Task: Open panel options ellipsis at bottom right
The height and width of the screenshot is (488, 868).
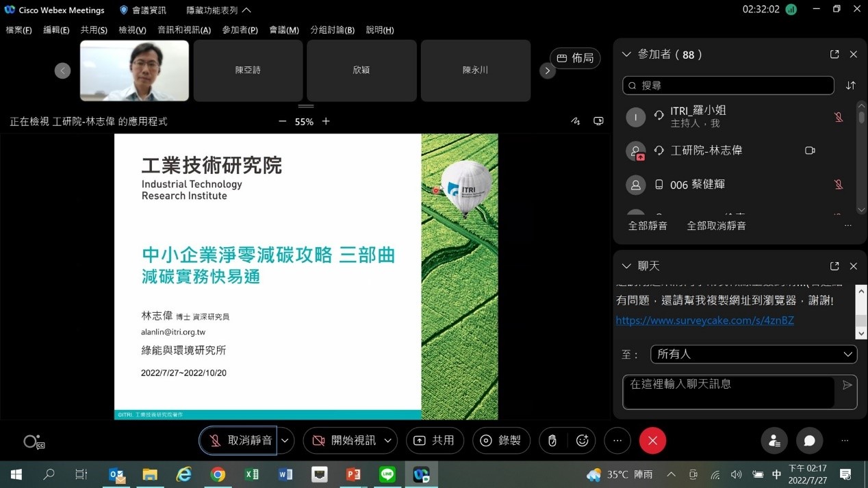Action: (844, 441)
